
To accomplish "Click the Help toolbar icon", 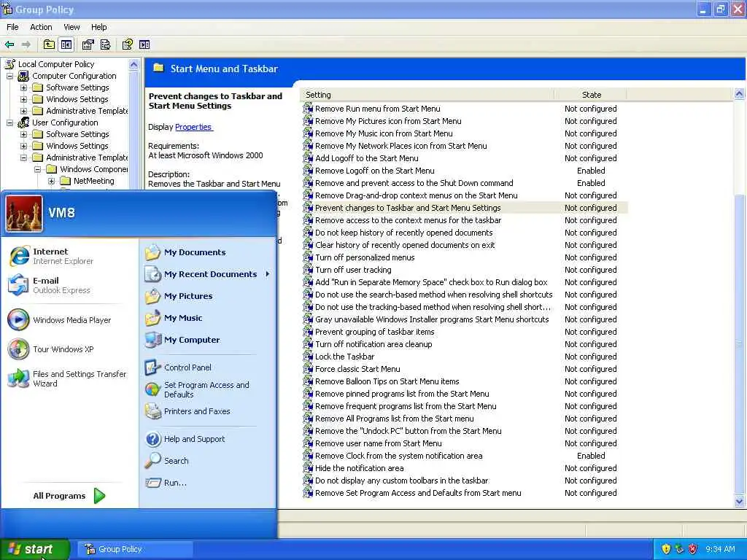I will point(127,44).
